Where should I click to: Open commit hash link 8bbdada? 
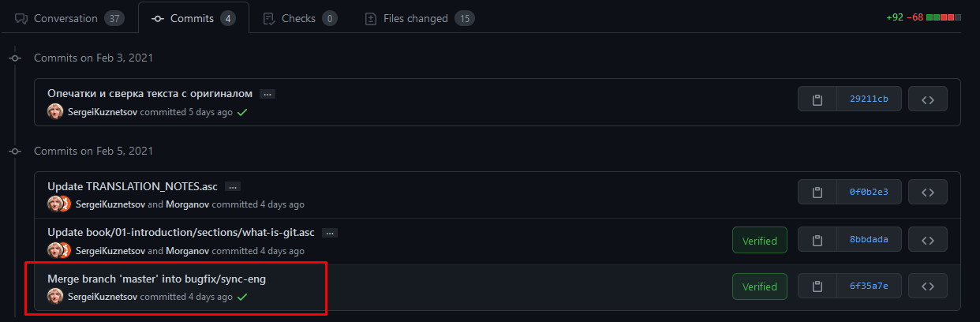click(x=869, y=241)
